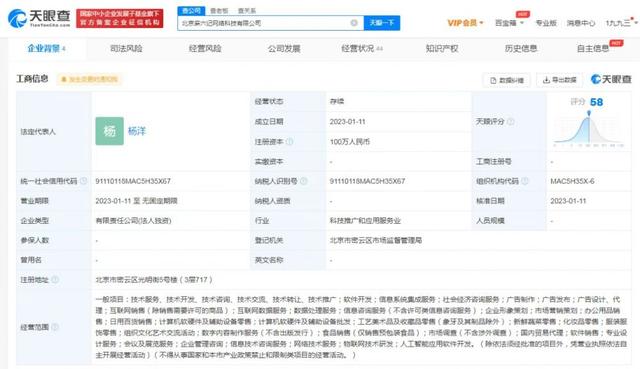Click the registration authority 北京市密云区市场监督管理局

376,240
